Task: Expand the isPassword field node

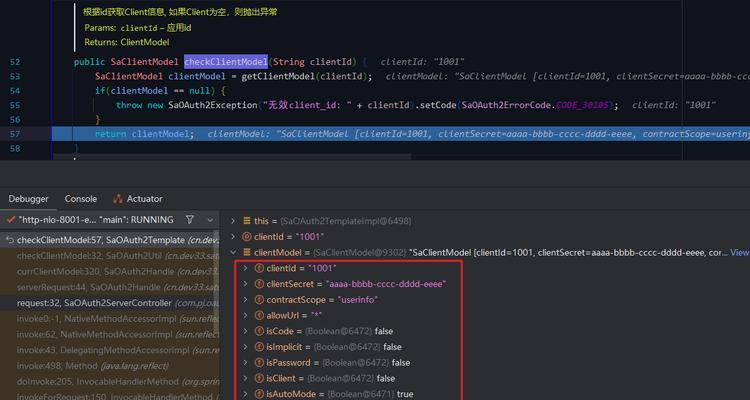Action: (x=245, y=363)
